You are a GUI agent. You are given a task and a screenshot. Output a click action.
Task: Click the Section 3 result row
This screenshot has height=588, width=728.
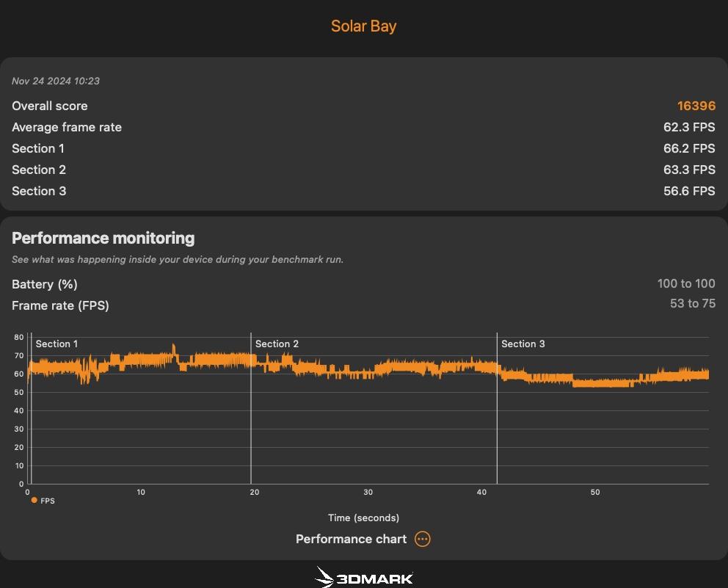coord(363,191)
